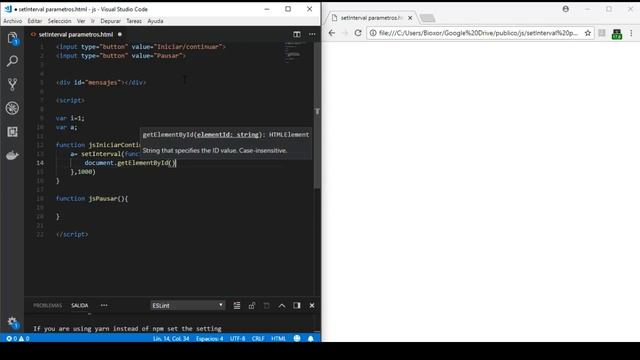Open the Search view in activity bar
Viewport: 640px width, 360px height.
point(12,61)
